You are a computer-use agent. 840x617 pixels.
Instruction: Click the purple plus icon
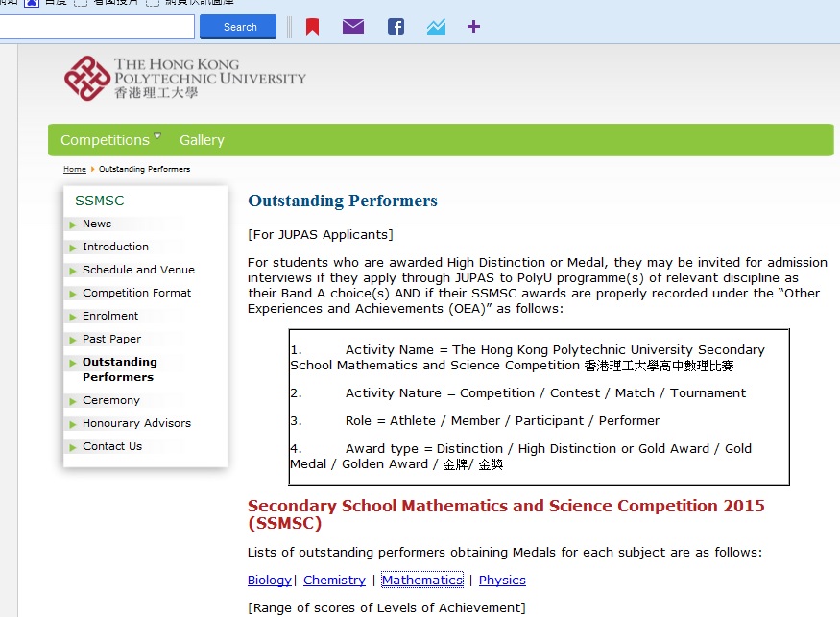473,27
